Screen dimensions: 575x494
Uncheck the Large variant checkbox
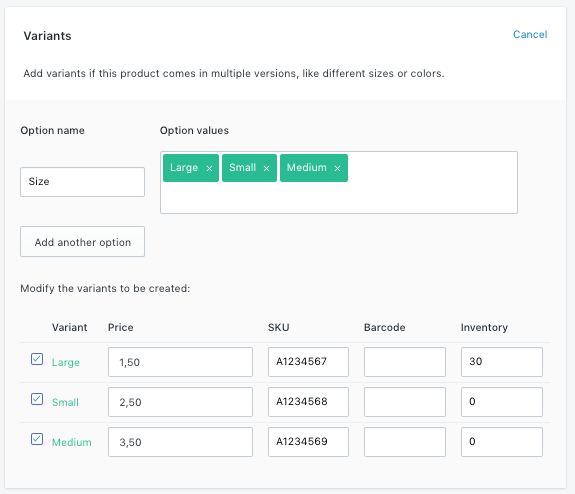[x=37, y=359]
